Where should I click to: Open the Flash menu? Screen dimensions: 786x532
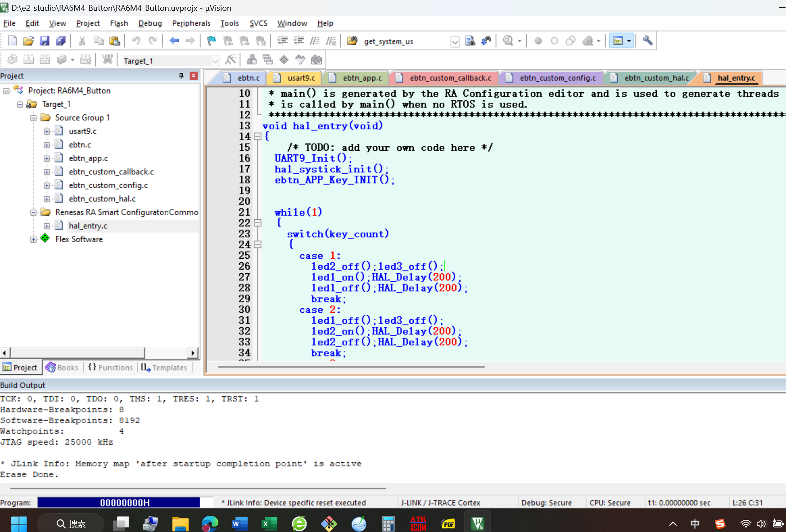(x=119, y=23)
